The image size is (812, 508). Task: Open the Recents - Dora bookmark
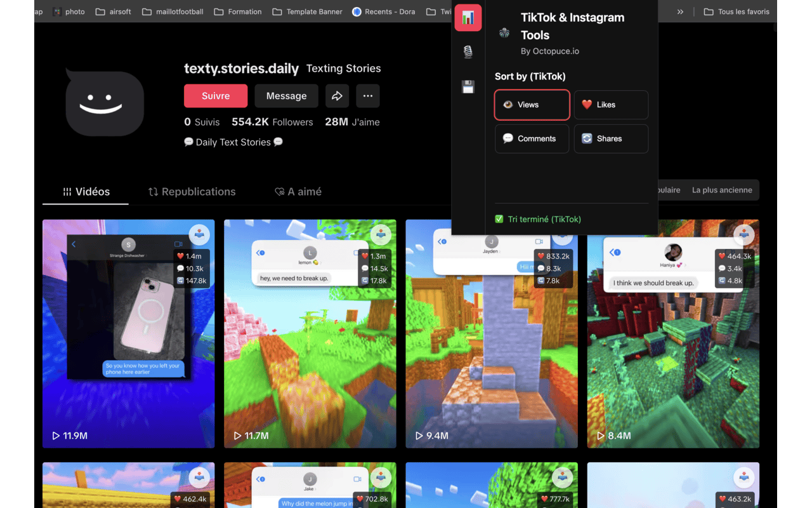click(384, 11)
